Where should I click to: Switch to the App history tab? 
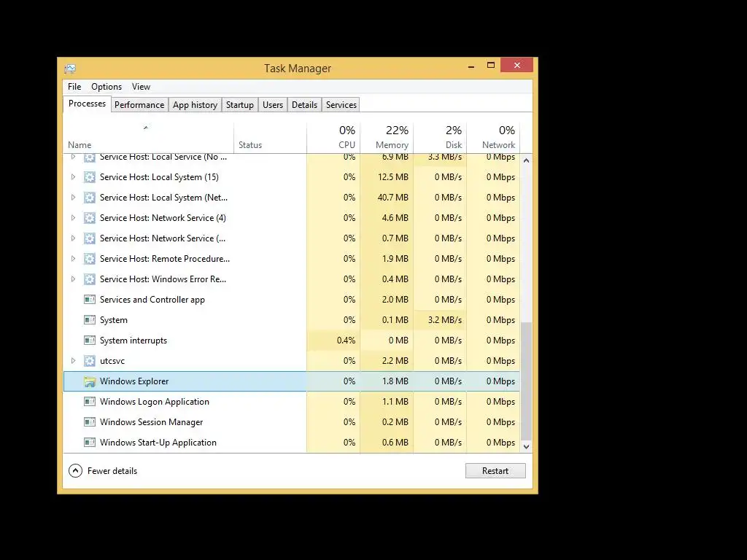click(195, 105)
